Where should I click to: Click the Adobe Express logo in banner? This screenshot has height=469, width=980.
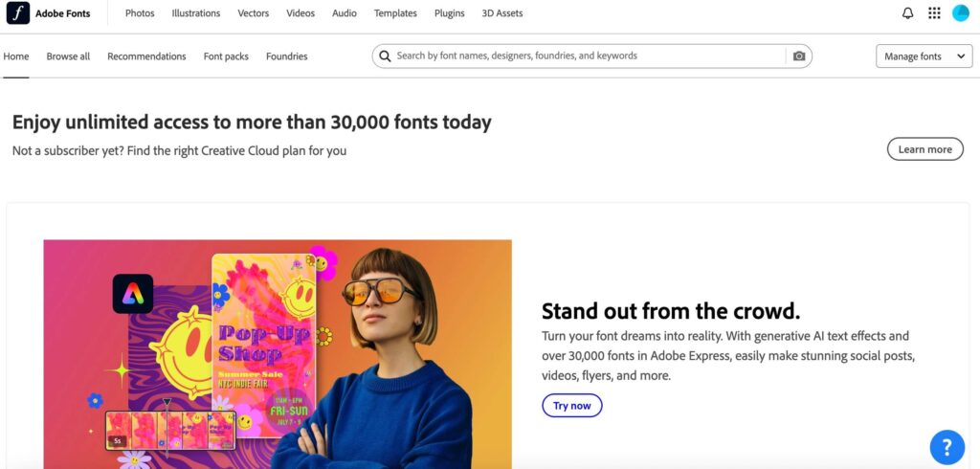132,294
